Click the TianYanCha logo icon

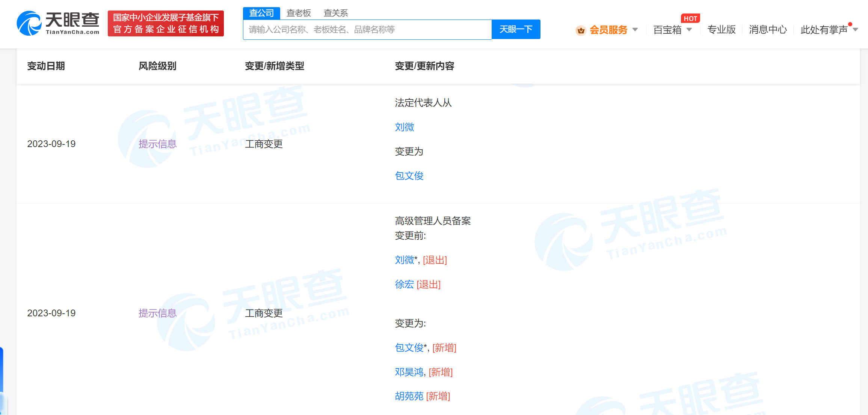(29, 23)
